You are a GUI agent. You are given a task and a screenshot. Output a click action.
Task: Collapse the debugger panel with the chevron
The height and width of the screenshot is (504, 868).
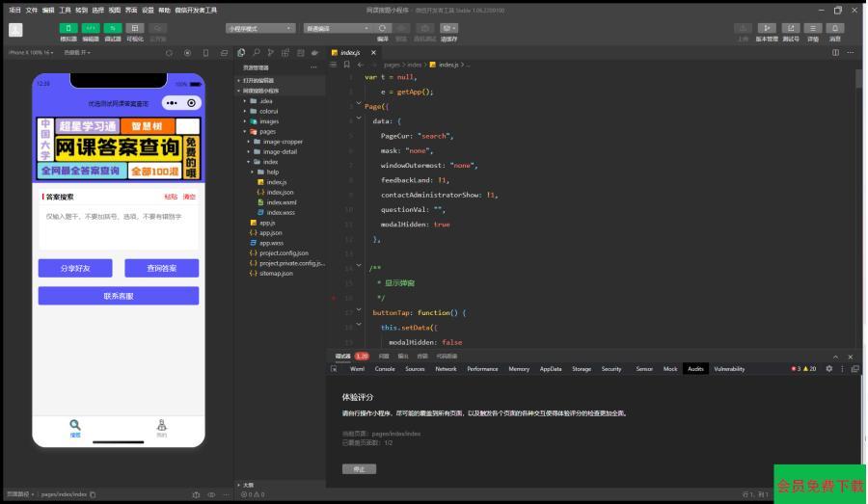pos(836,357)
